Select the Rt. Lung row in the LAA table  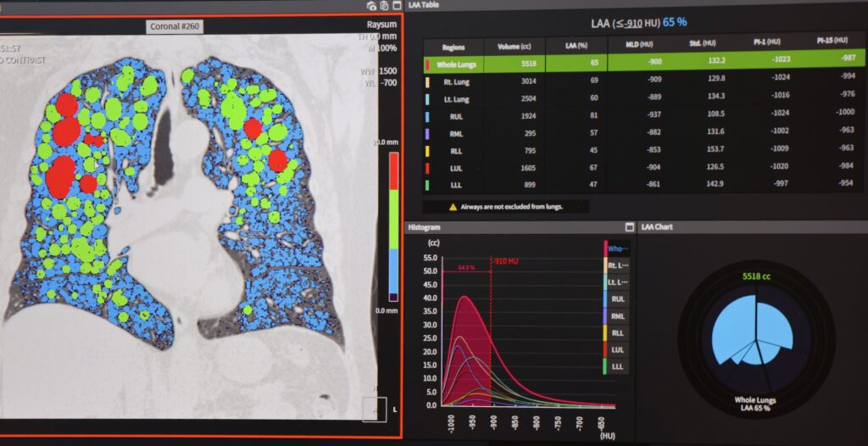pyautogui.click(x=644, y=81)
